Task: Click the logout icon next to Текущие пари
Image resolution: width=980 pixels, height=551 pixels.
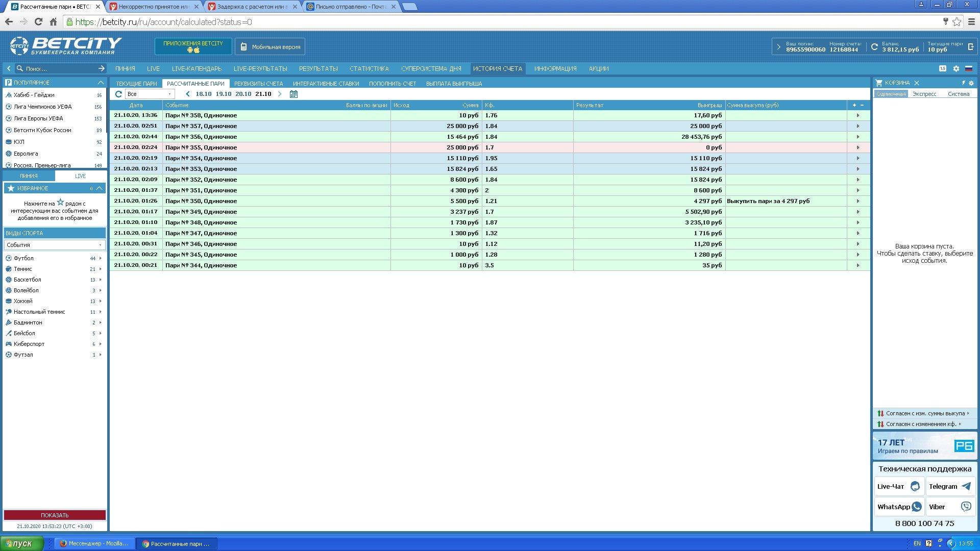Action: click(970, 47)
